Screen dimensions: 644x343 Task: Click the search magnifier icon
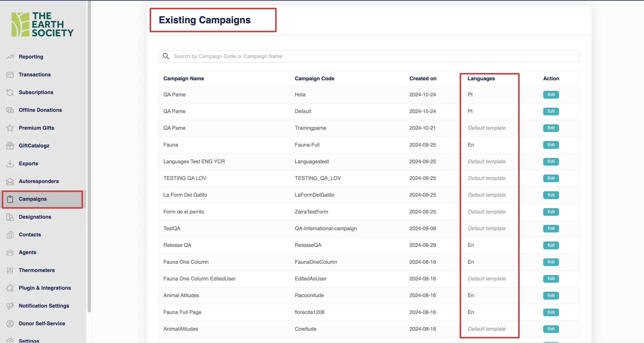coord(166,56)
